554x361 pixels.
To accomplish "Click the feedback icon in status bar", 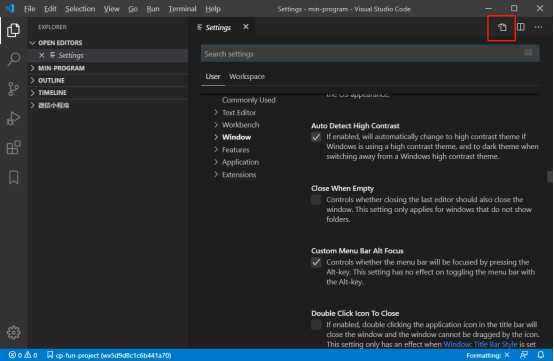I will [524, 355].
